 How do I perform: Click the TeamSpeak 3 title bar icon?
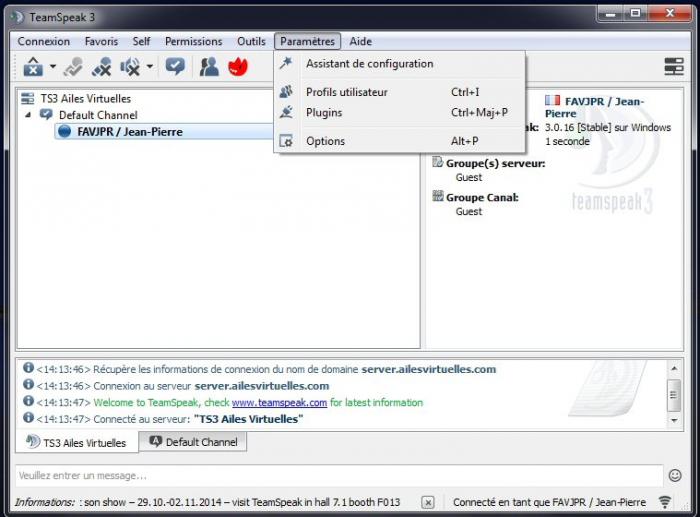[x=17, y=17]
